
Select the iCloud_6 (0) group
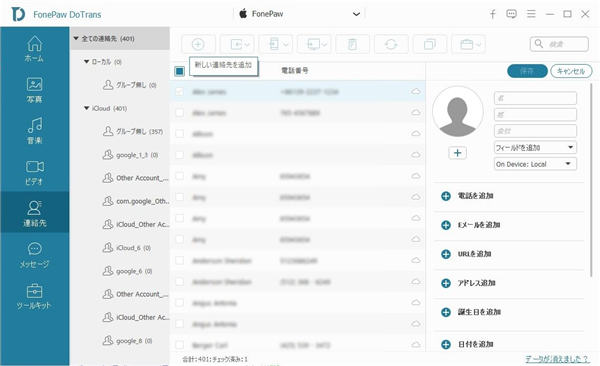tap(127, 248)
